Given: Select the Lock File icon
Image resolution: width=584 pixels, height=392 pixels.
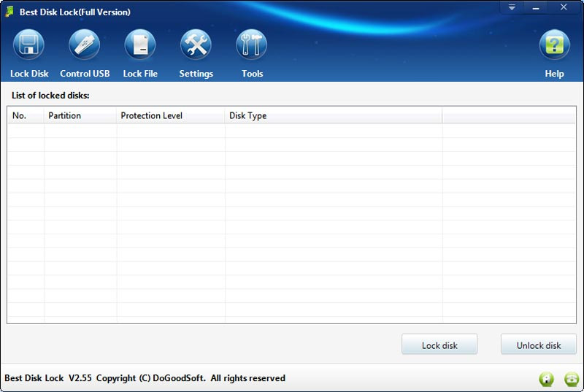Looking at the screenshot, I should (x=140, y=45).
